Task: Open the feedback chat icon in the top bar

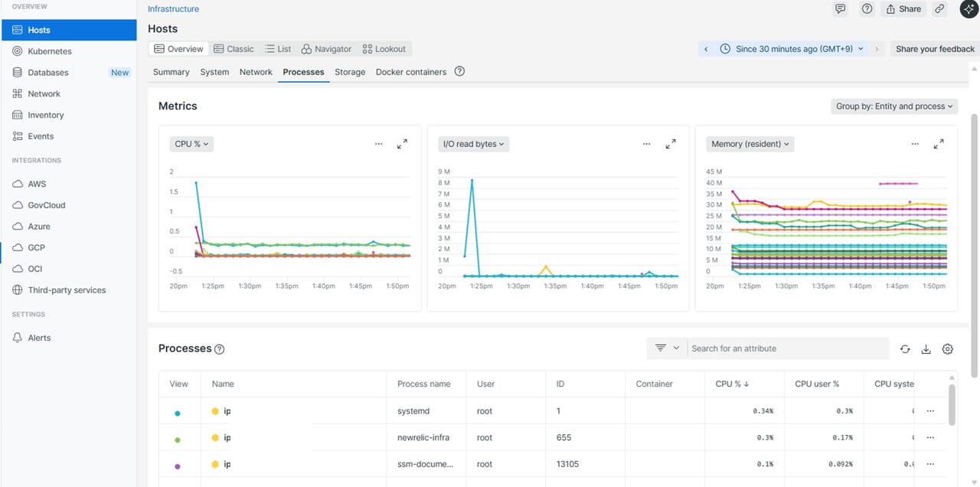Action: [841, 9]
